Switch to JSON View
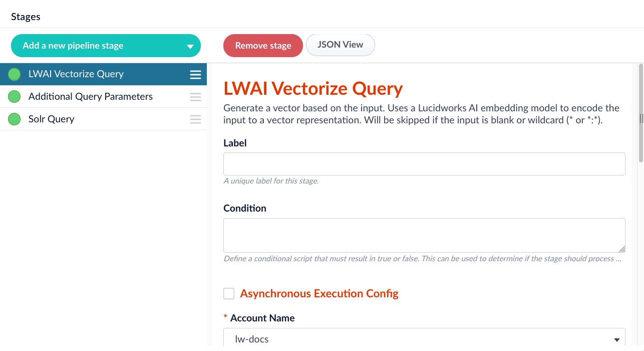The width and height of the screenshot is (644, 351). 341,45
